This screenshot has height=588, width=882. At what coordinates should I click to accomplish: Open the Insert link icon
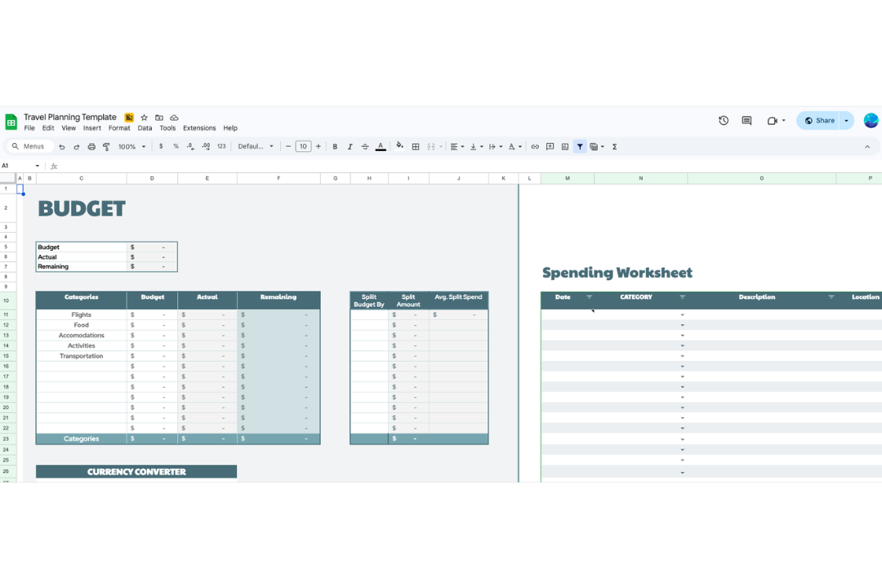point(535,146)
